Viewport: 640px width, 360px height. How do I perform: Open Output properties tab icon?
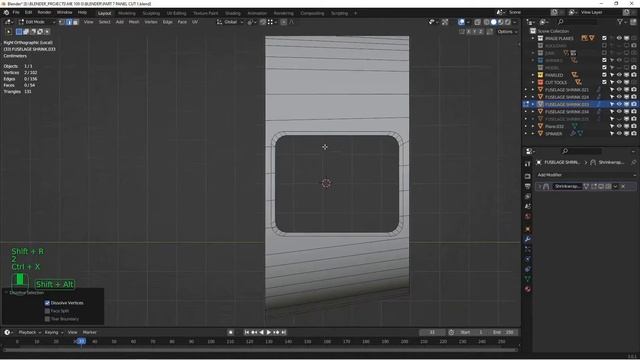point(528,187)
